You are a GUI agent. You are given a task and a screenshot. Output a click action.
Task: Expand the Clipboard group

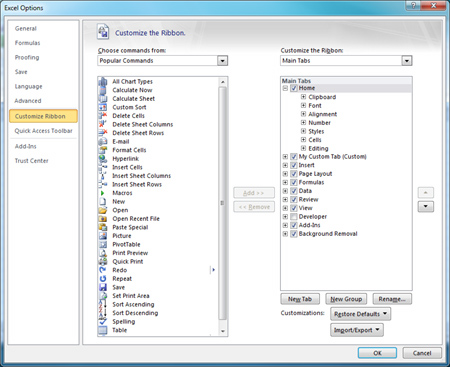(303, 97)
